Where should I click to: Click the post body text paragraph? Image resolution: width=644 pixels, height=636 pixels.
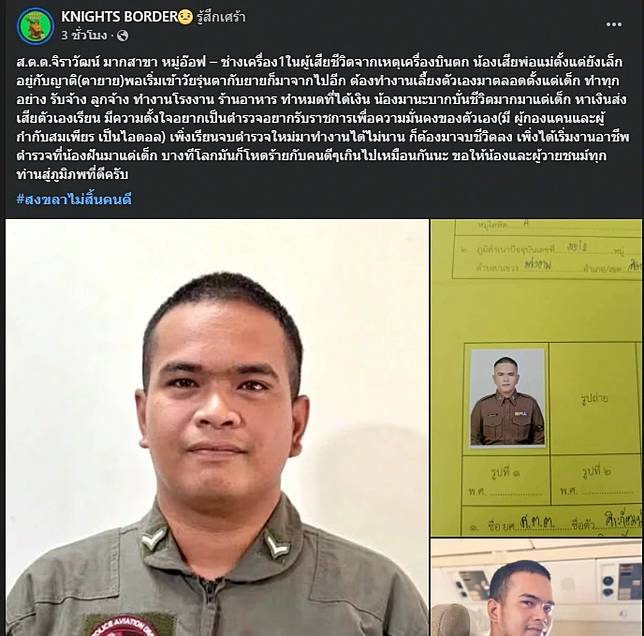coord(322,118)
